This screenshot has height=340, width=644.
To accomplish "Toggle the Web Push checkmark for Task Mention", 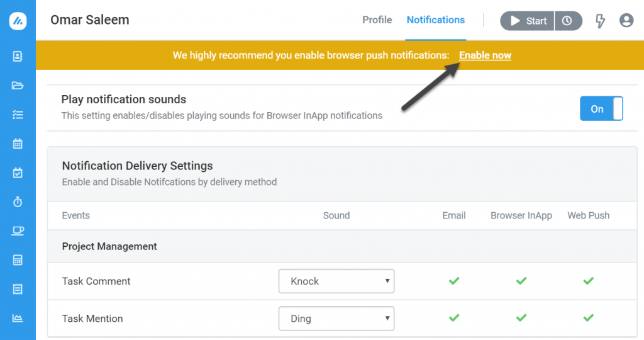I will [588, 318].
